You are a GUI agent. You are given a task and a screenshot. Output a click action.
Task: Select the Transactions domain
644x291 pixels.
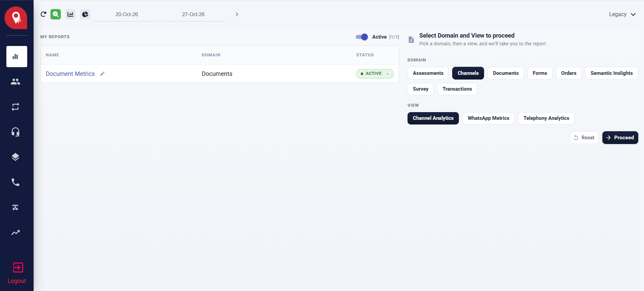(x=457, y=89)
